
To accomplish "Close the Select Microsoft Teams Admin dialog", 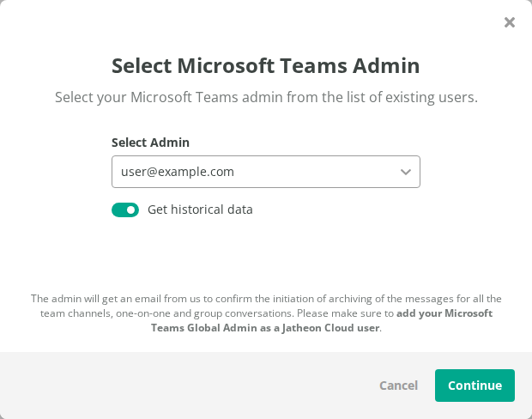I will coord(510,22).
